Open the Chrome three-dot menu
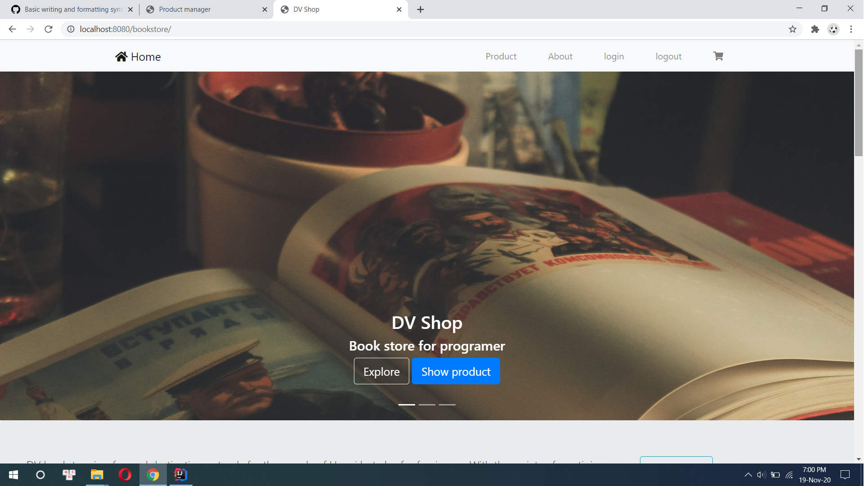This screenshot has height=486, width=868. [x=851, y=29]
